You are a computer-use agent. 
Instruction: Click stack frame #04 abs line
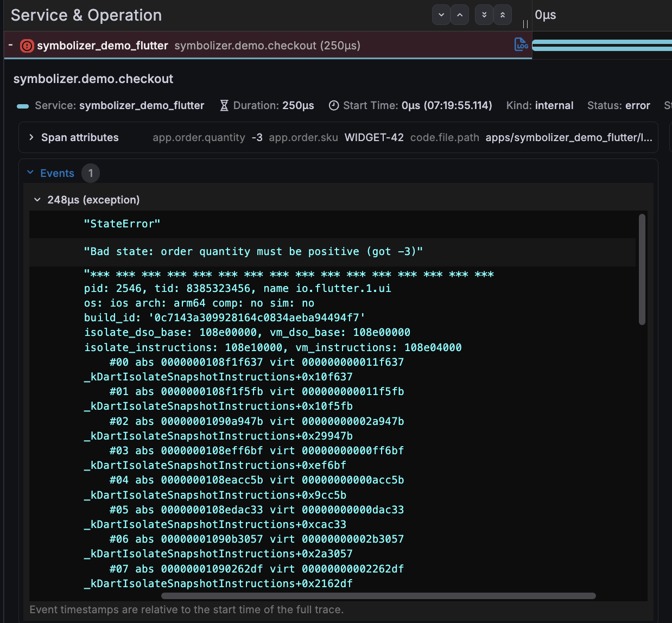click(256, 480)
